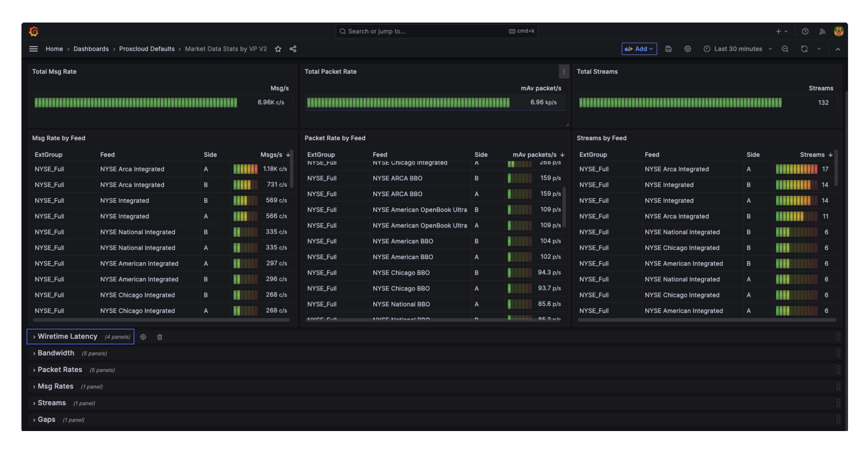Sort Packet Rate by Feed by Feed column
Viewport: 868px width, 451px height.
(x=380, y=155)
